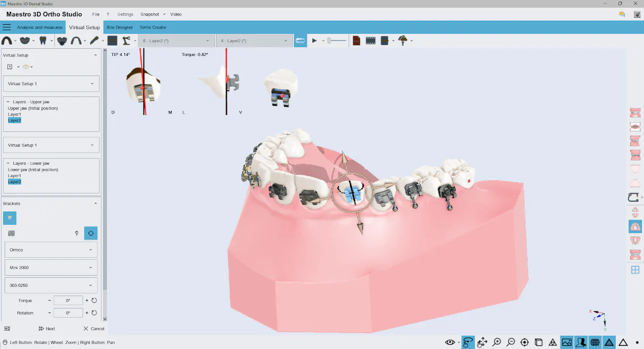Click the export model icon in toolbar
Screen dimensions: 644x349
click(x=385, y=41)
